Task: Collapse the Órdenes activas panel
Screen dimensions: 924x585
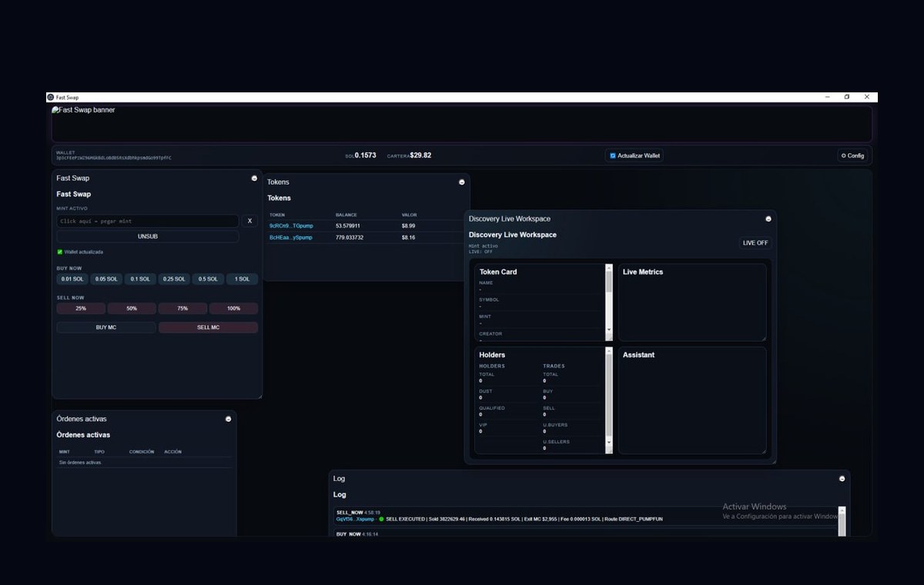Action: pyautogui.click(x=228, y=419)
